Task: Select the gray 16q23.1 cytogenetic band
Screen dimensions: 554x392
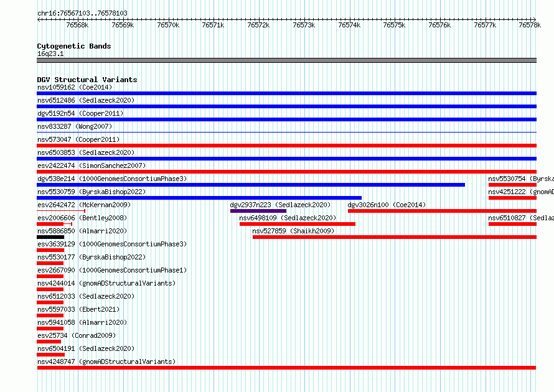Action: click(x=286, y=60)
